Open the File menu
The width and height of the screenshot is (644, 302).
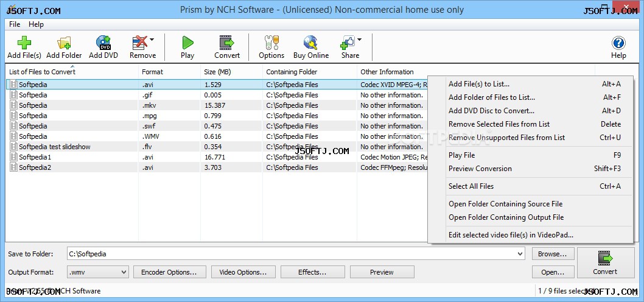pos(15,24)
